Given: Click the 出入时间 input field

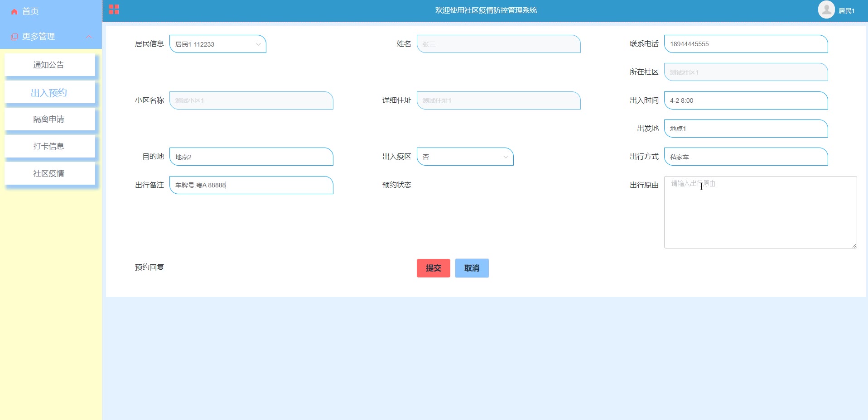Looking at the screenshot, I should pos(746,100).
